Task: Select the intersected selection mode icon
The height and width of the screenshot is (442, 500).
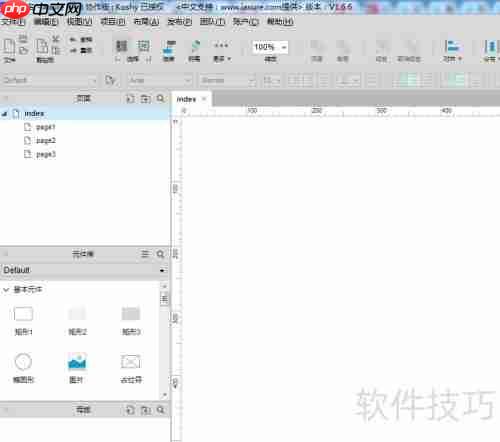Action: [x=121, y=46]
